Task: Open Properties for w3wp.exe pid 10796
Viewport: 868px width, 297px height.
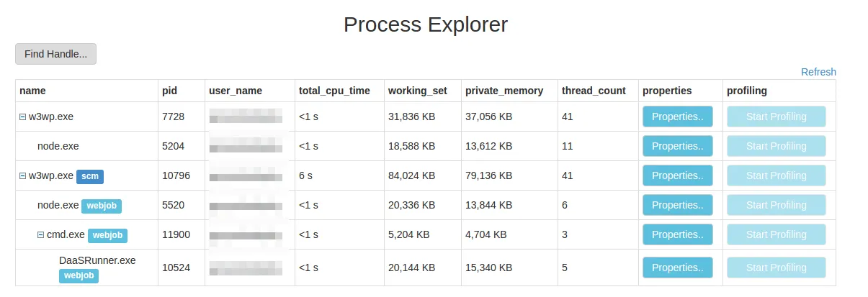Action: tap(677, 175)
